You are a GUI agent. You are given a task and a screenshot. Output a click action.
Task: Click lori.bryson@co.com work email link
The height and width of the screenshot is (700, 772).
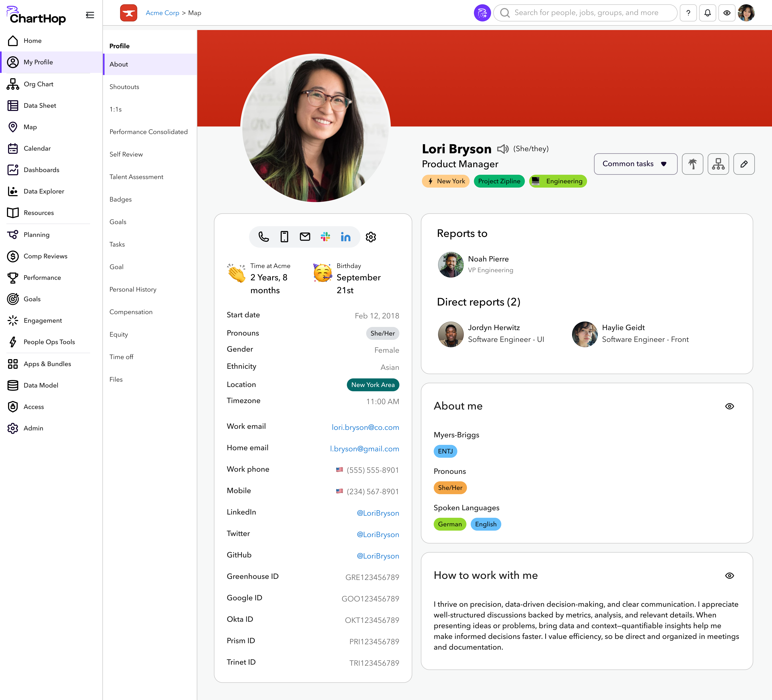[x=365, y=427]
